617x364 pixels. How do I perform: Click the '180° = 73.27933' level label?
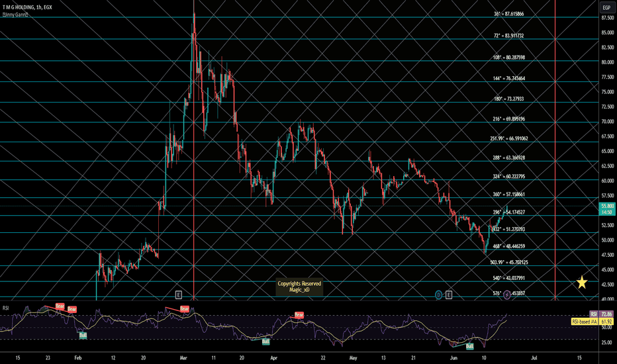(x=509, y=99)
